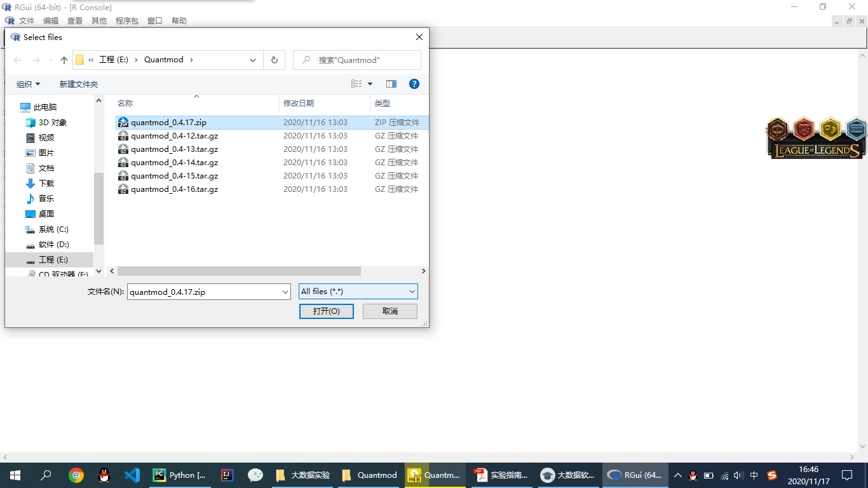Click the 取消 button

[x=390, y=311]
